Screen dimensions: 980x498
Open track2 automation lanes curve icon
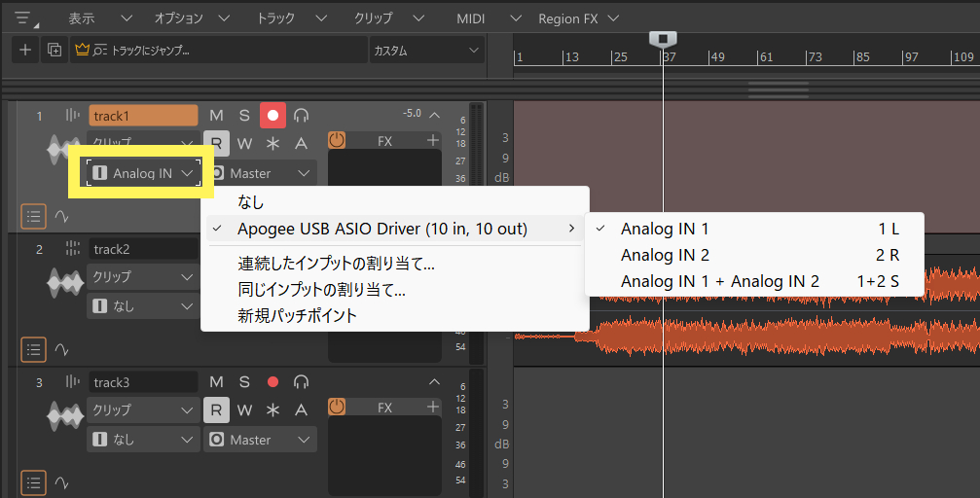tap(61, 349)
